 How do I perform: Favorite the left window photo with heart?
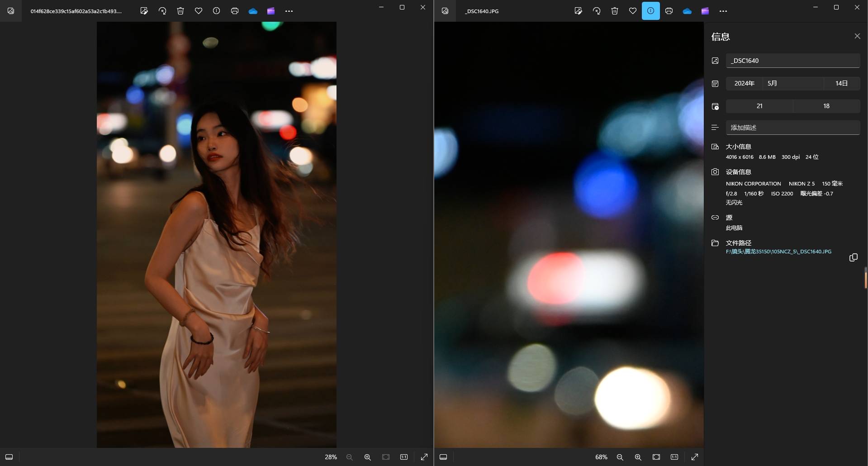coord(199,11)
